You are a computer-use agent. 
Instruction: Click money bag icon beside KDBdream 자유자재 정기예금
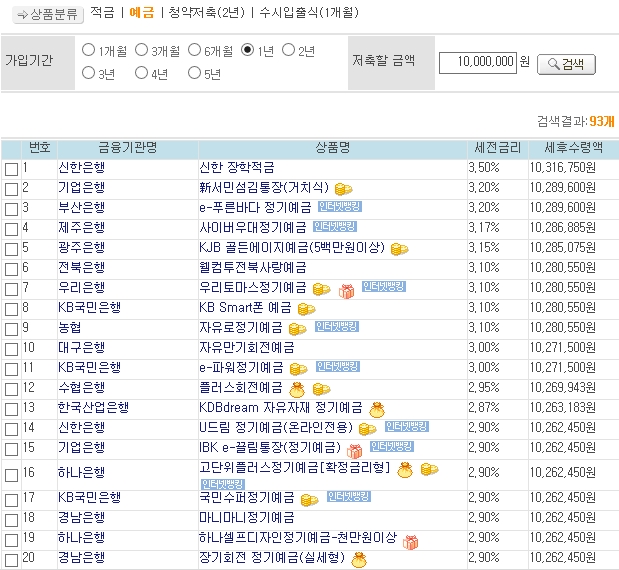pos(377,410)
